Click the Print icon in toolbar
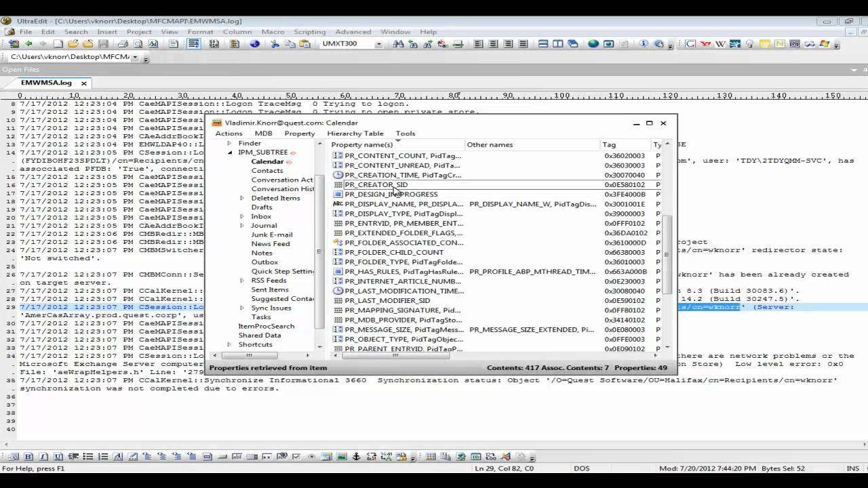The height and width of the screenshot is (488, 868). tap(123, 44)
